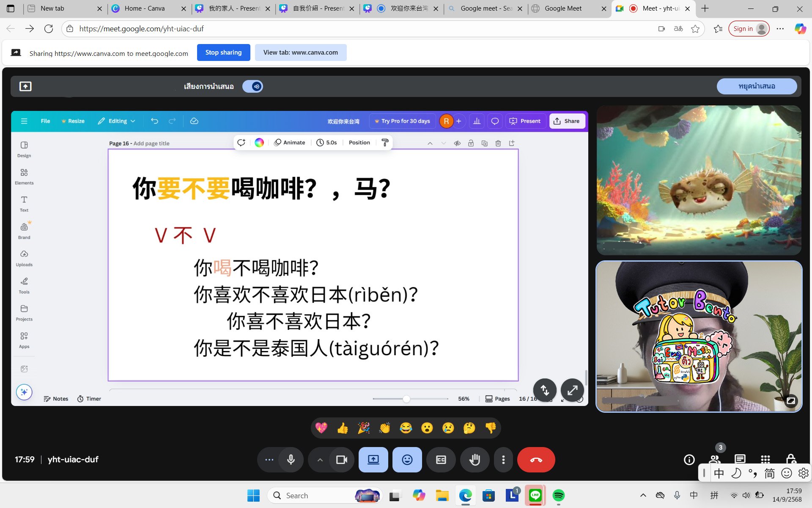Click the raise hand icon
This screenshot has width=812, height=508.
[475, 460]
